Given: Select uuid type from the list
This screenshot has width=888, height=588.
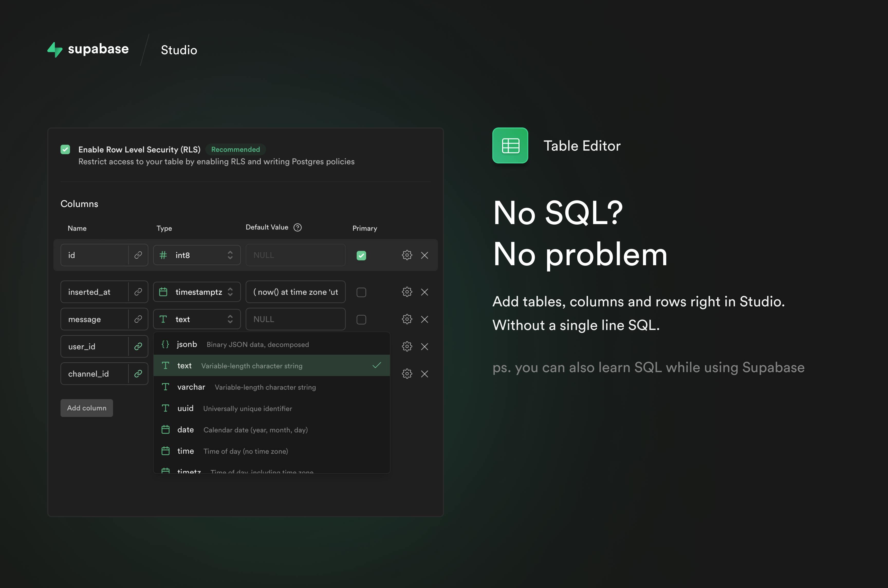Looking at the screenshot, I should tap(272, 408).
